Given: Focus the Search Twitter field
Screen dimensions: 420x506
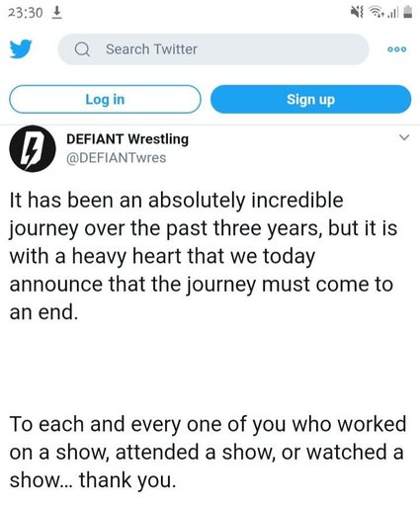Looking at the screenshot, I should click(x=213, y=49).
